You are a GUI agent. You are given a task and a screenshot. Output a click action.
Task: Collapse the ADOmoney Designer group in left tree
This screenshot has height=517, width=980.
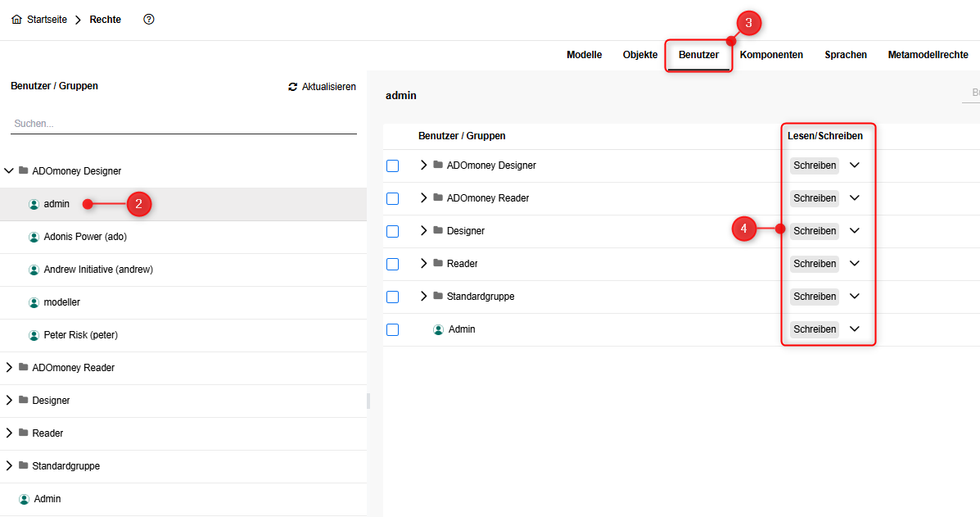point(9,170)
